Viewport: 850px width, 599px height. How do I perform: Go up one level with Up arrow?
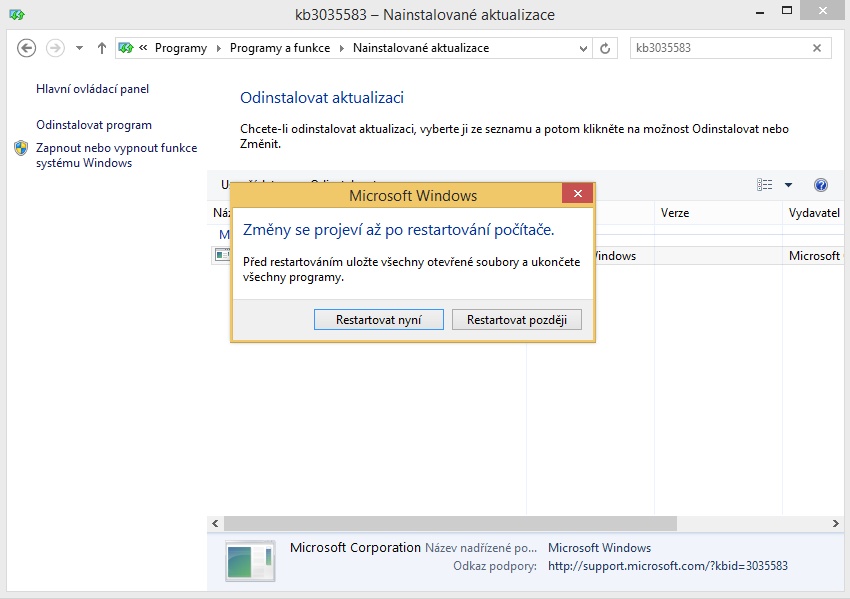point(101,48)
